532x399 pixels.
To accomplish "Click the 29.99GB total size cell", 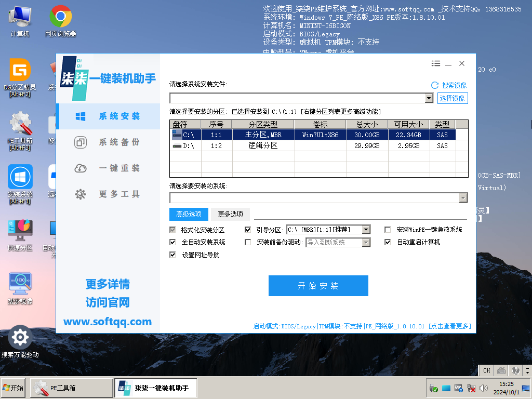I will tap(367, 146).
